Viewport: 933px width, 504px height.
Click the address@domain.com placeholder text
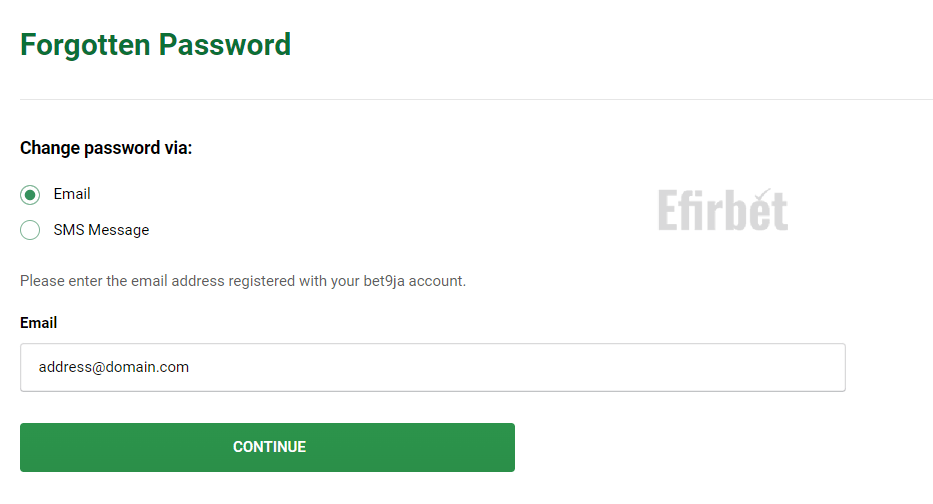(114, 367)
